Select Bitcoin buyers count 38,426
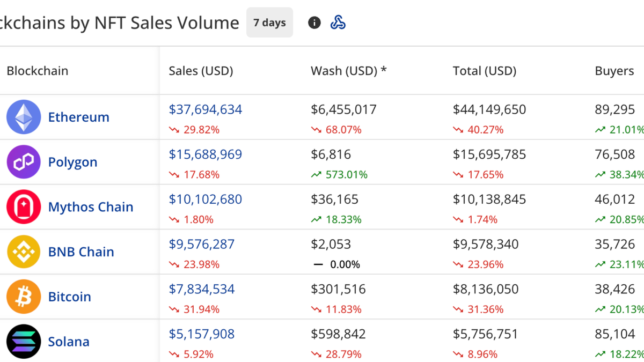This screenshot has height=362, width=644. (615, 290)
